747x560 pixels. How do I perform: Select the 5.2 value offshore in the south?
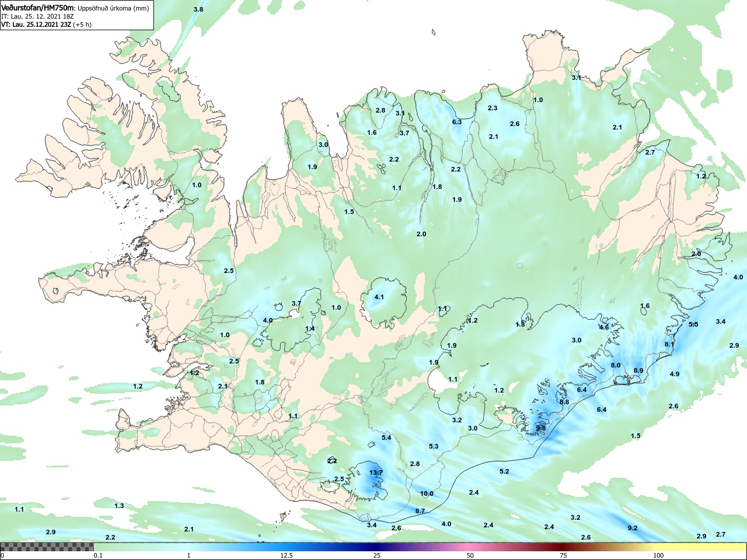(504, 471)
